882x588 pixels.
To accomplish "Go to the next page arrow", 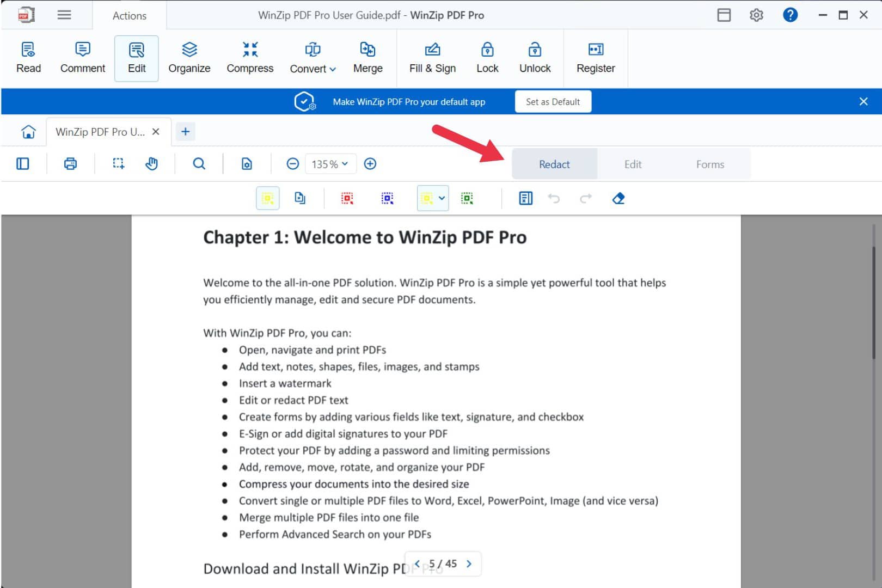I will (x=469, y=563).
